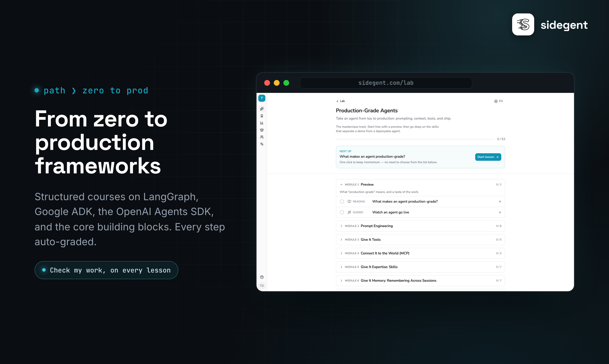Click Module 2's 0 / 8 count
This screenshot has width=609, height=364.
click(498, 226)
